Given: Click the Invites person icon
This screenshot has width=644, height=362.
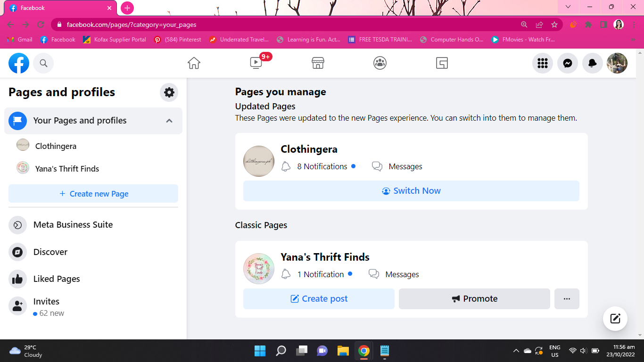Looking at the screenshot, I should (x=17, y=306).
